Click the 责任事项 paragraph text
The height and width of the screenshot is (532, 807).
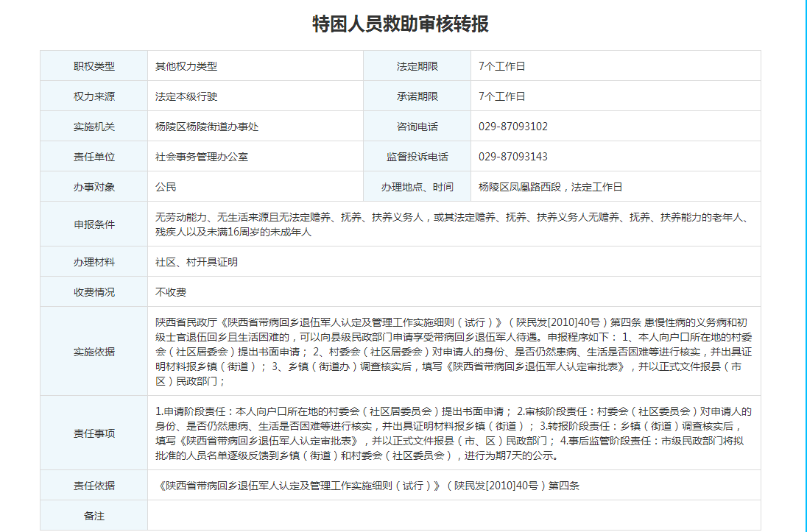[453, 433]
